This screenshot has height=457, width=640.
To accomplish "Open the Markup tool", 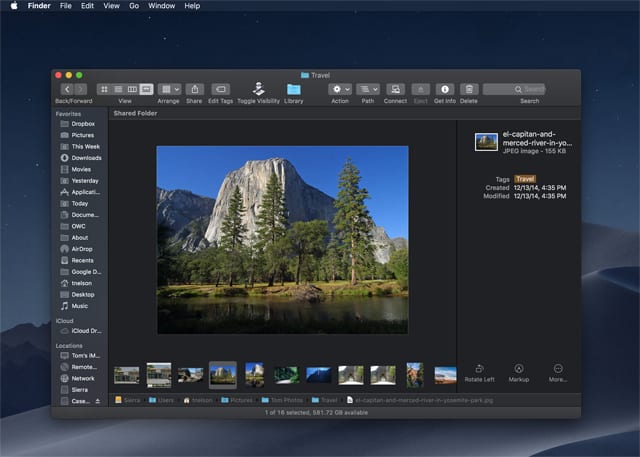I will pyautogui.click(x=518, y=369).
